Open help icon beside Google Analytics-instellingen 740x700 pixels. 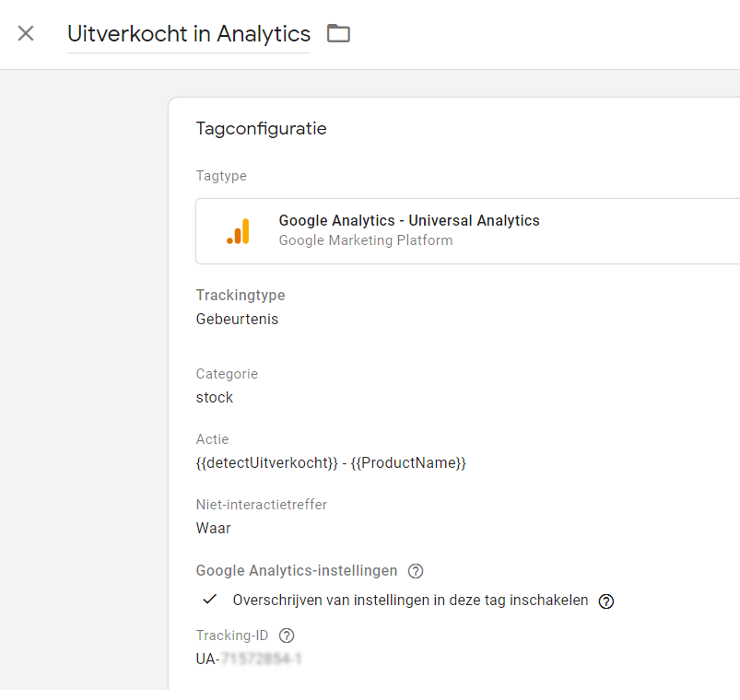[x=416, y=571]
